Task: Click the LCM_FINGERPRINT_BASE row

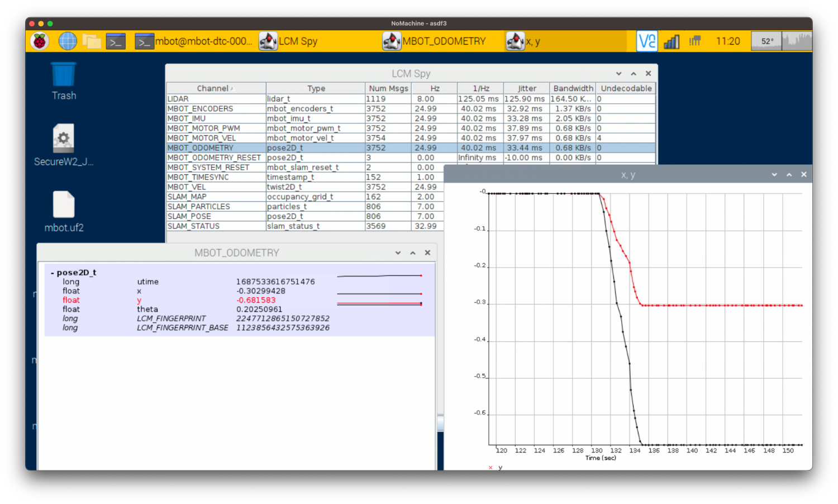Action: click(x=239, y=327)
